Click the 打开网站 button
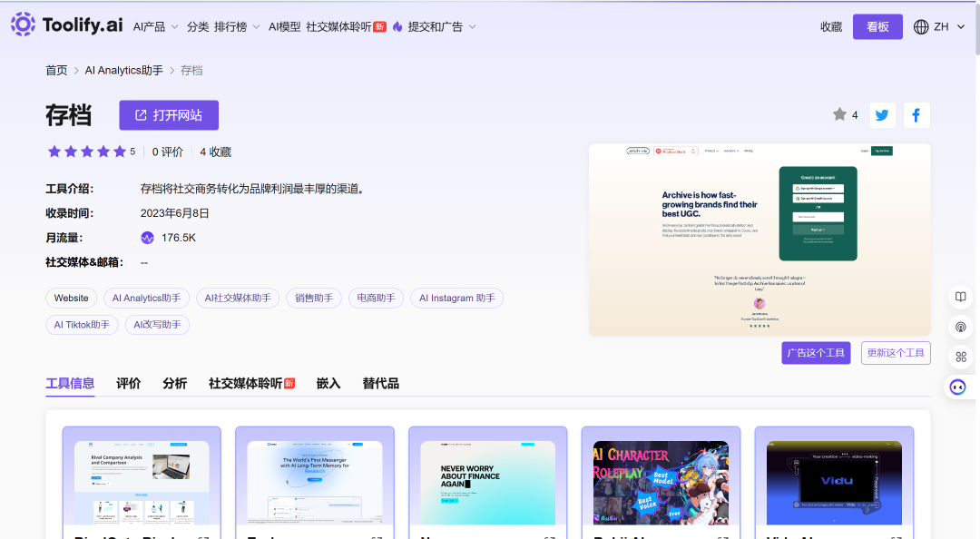This screenshot has height=539, width=980. (x=169, y=115)
